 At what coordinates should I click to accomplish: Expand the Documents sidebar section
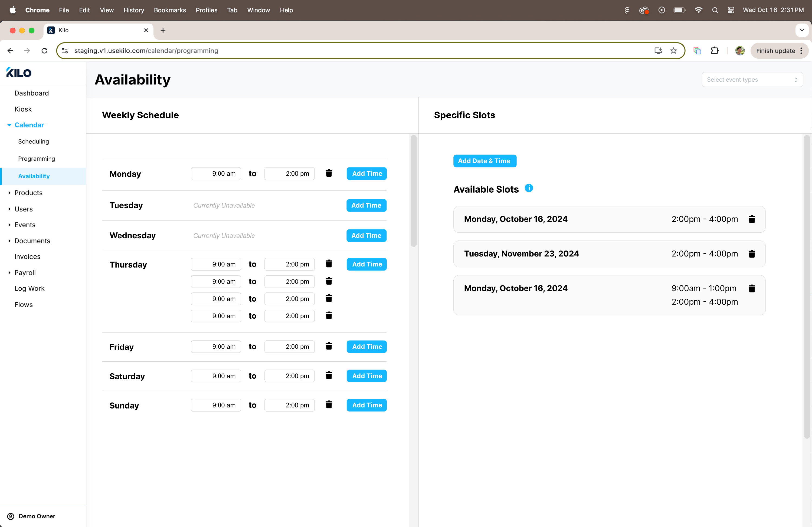[x=9, y=241]
